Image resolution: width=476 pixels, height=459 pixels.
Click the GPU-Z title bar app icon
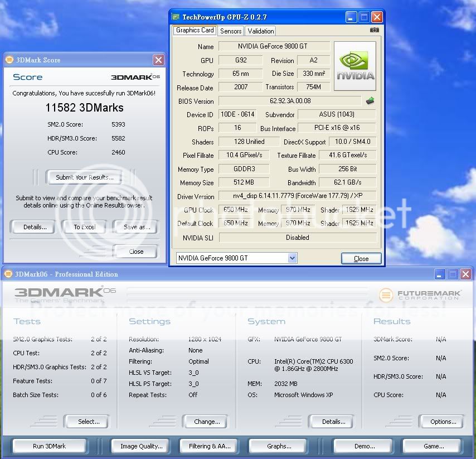pyautogui.click(x=176, y=17)
